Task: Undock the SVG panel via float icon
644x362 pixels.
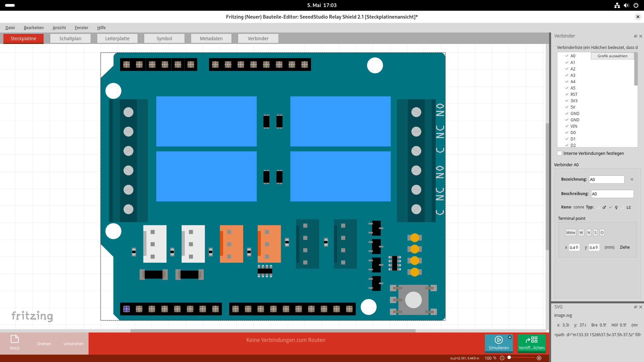Action: (635, 307)
